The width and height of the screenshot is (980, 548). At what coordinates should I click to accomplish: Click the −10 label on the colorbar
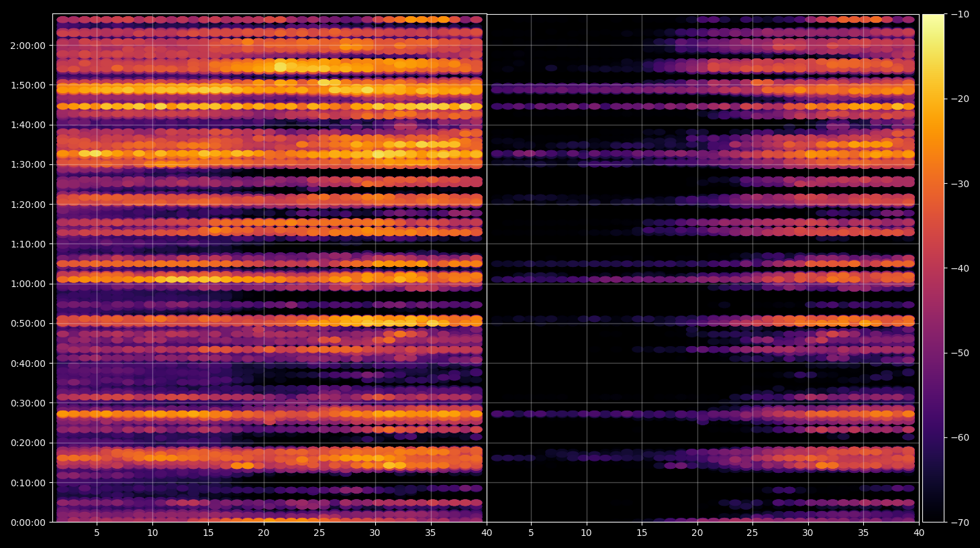click(x=961, y=14)
